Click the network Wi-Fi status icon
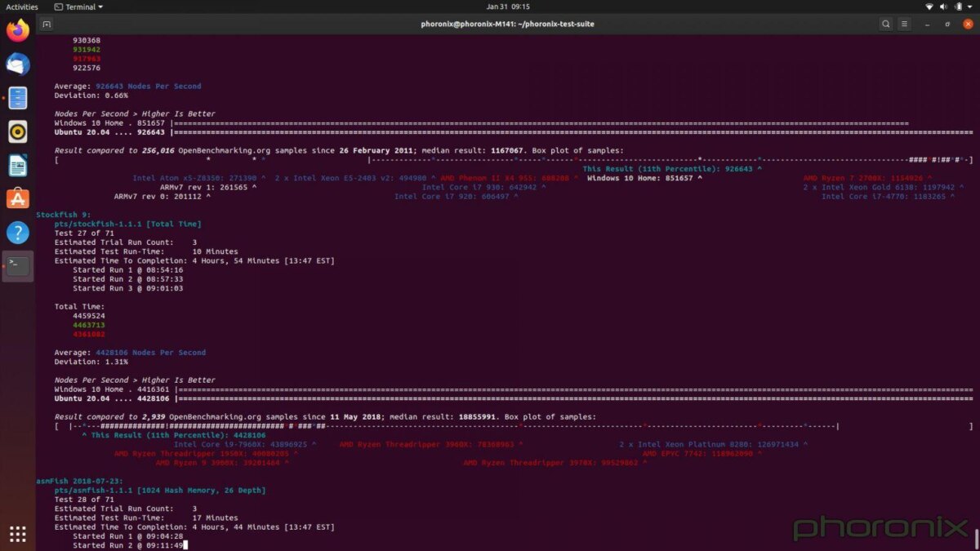The width and height of the screenshot is (980, 551). (x=929, y=7)
